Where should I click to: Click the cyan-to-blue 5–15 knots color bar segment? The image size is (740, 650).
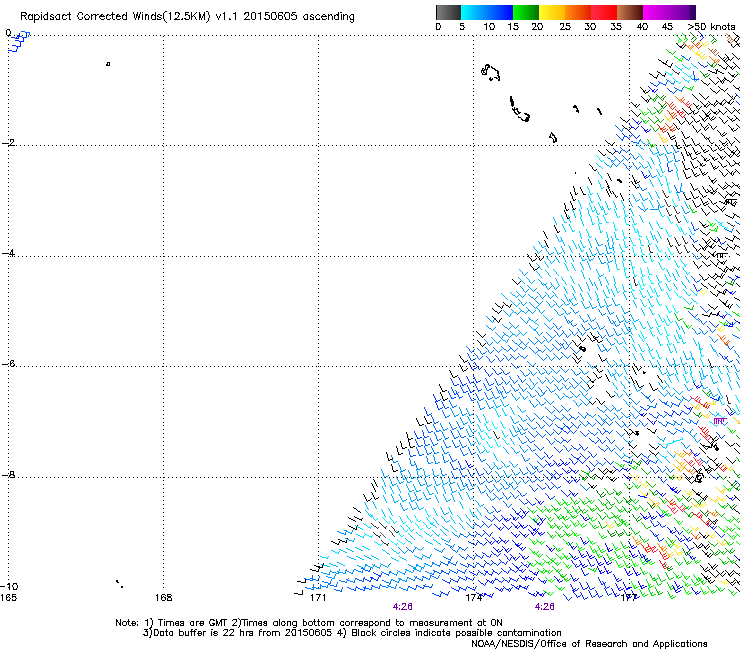[487, 12]
